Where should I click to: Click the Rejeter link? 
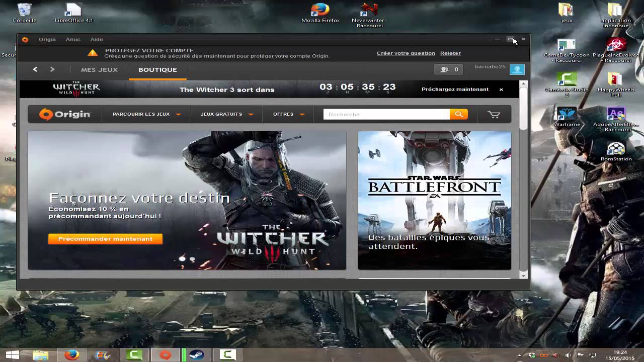tap(450, 53)
